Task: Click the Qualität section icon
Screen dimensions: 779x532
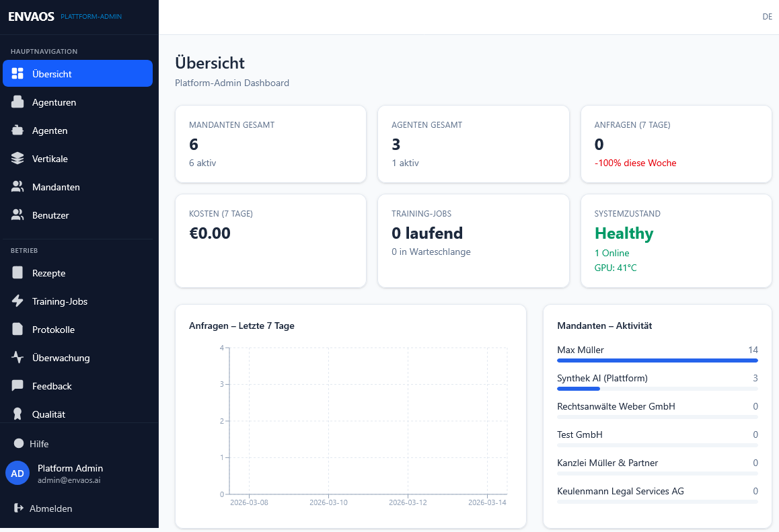Action: pyautogui.click(x=17, y=414)
